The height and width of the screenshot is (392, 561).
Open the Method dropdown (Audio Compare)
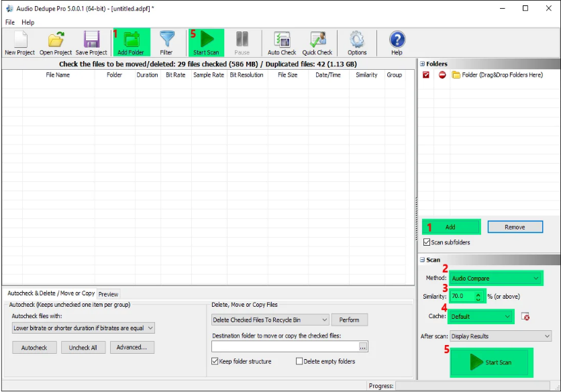(x=496, y=278)
